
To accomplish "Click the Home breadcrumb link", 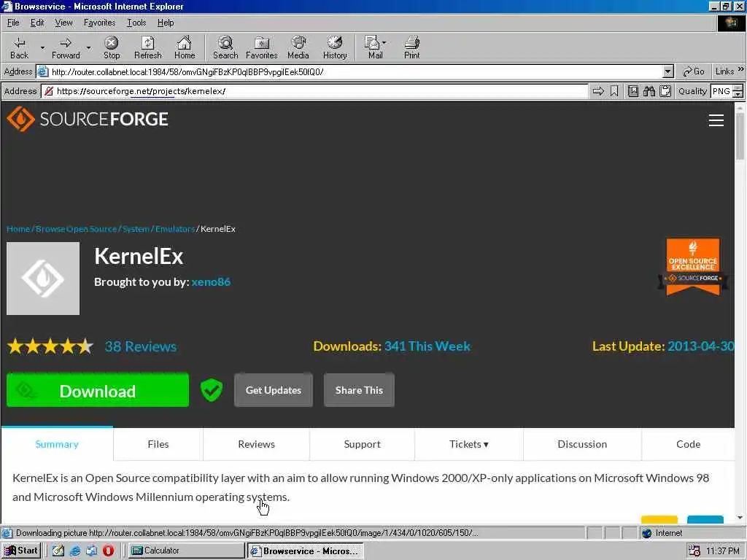I will tap(18, 229).
